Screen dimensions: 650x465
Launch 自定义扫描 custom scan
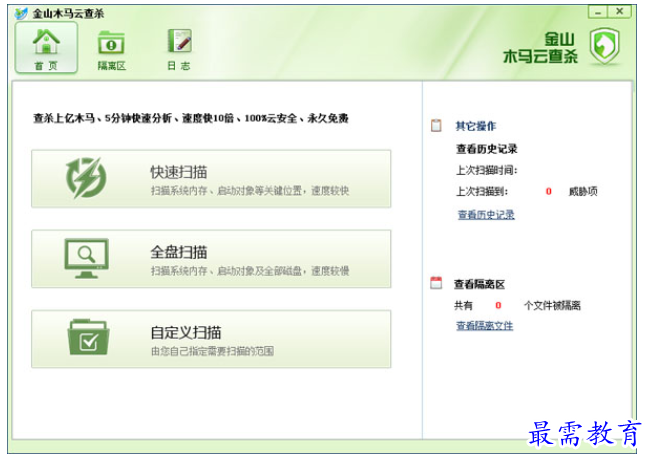tap(211, 339)
